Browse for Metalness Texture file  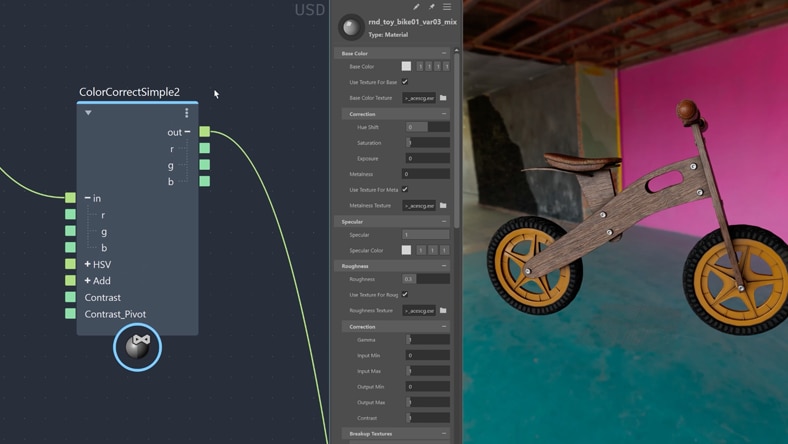(x=443, y=205)
